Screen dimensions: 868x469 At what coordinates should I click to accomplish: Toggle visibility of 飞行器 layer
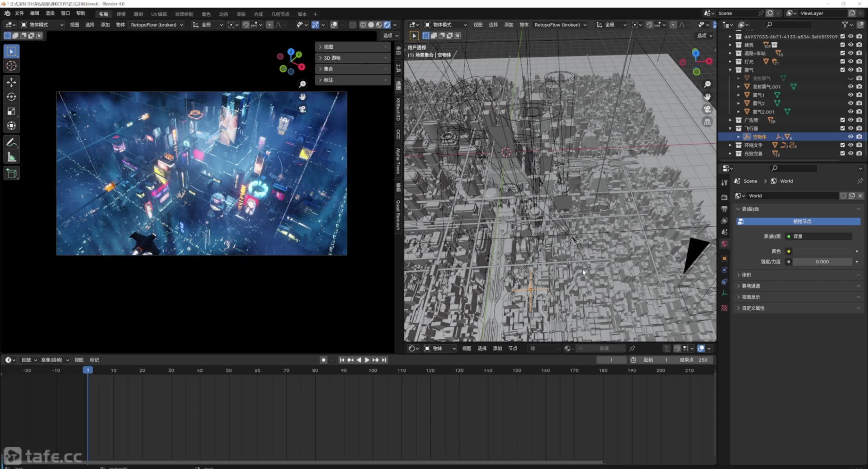click(x=851, y=128)
